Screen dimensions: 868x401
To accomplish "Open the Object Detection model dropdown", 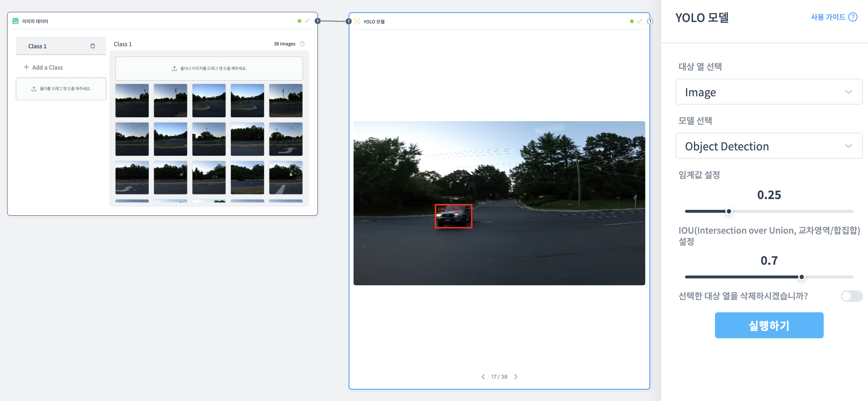I will tap(769, 146).
